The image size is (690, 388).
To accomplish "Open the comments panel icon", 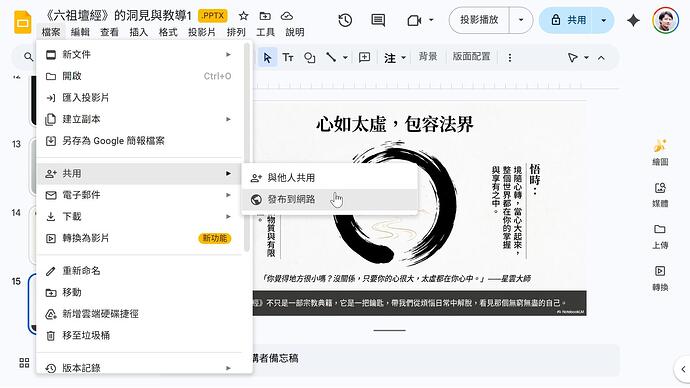I will point(378,20).
